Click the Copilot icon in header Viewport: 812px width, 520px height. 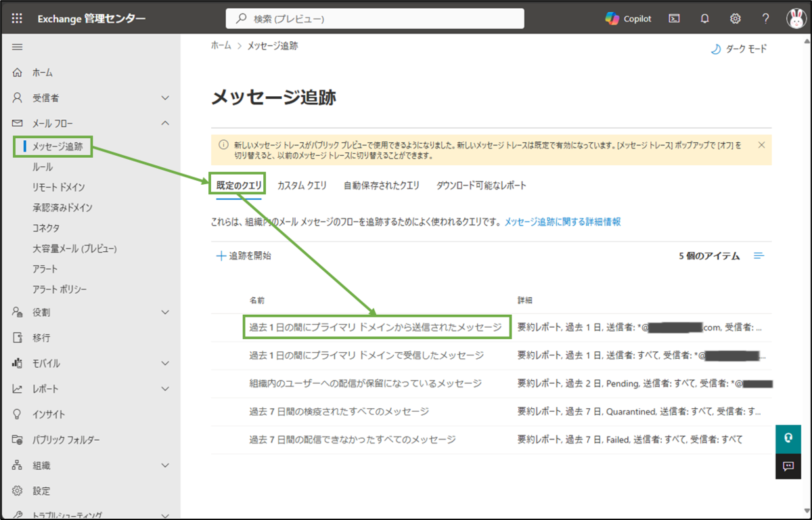click(612, 19)
